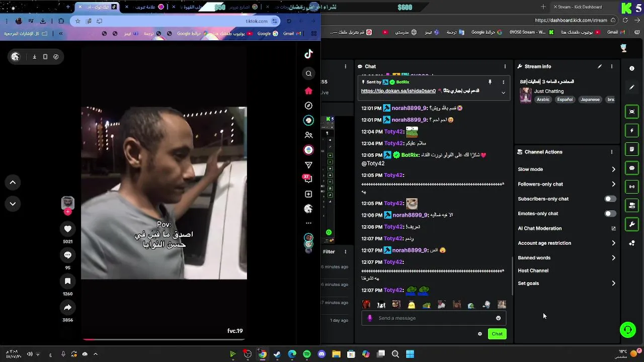Toggle chat bubble panel in Kick sidebar
The image size is (644, 362).
(x=632, y=168)
